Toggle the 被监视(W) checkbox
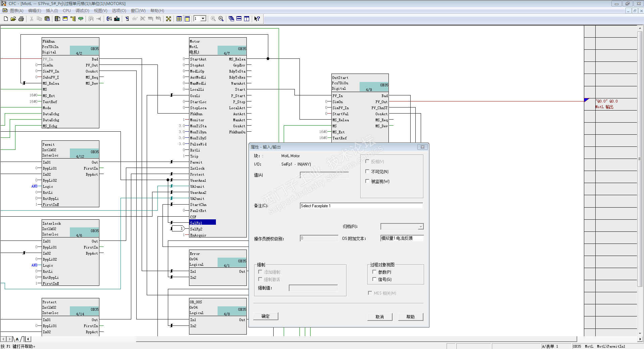The height and width of the screenshot is (349, 644). coord(367,181)
